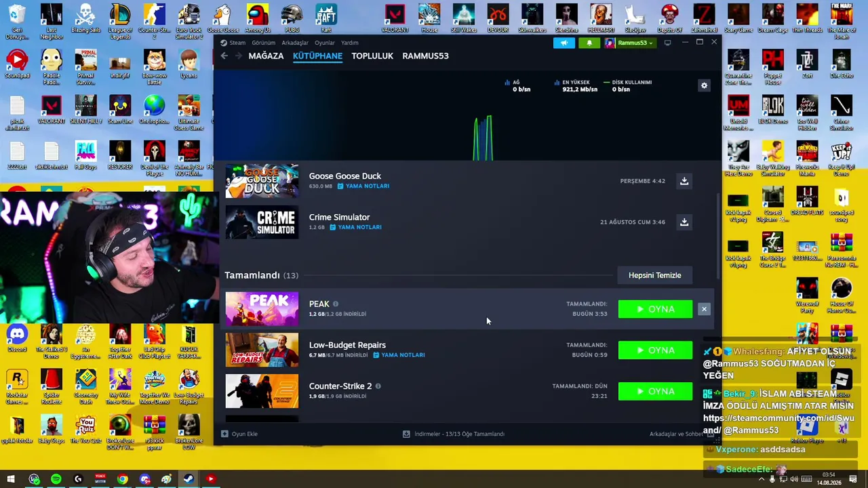
Task: Open League of Legends desktop shortcut
Action: [x=120, y=20]
